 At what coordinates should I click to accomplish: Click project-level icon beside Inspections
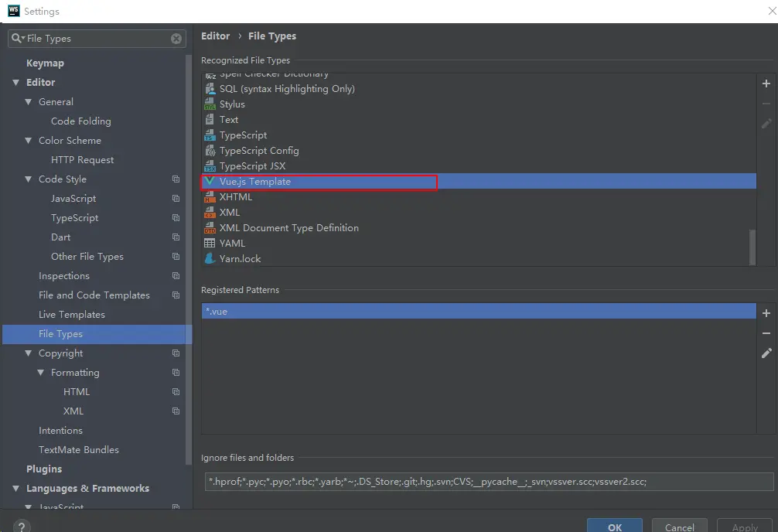click(x=176, y=276)
